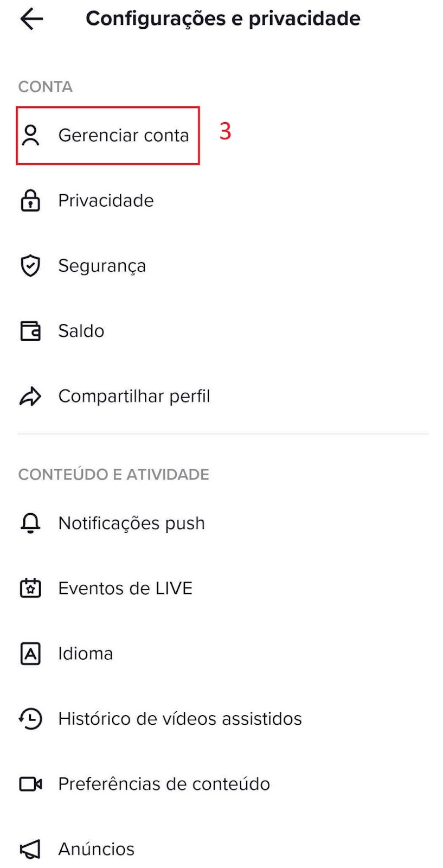This screenshot has height=868, width=443.
Task: Tap the bell icon for notifications
Action: (30, 523)
